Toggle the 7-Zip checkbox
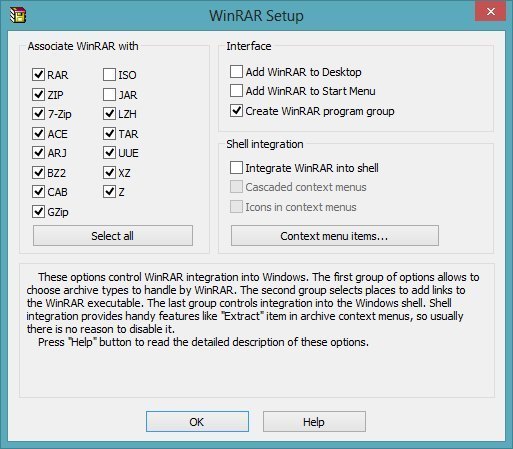513x449 pixels. (x=38, y=114)
